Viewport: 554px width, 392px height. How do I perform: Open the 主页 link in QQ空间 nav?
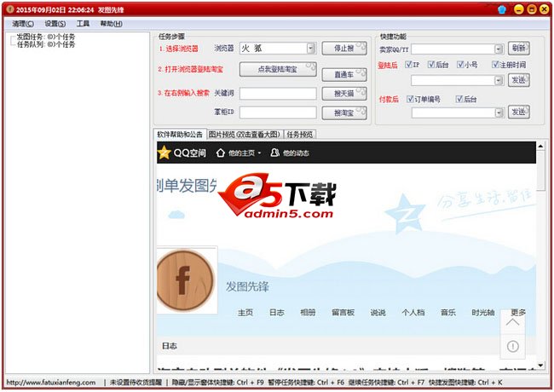[x=245, y=312]
